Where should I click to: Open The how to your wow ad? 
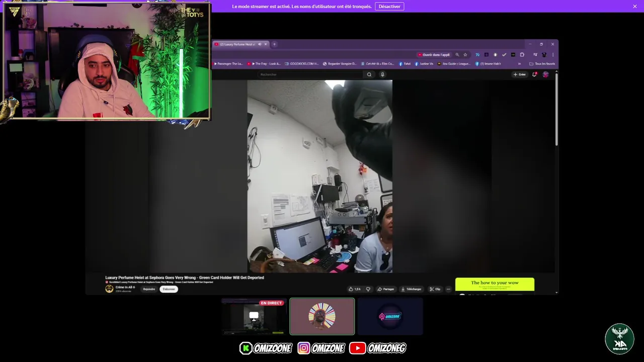tap(495, 284)
